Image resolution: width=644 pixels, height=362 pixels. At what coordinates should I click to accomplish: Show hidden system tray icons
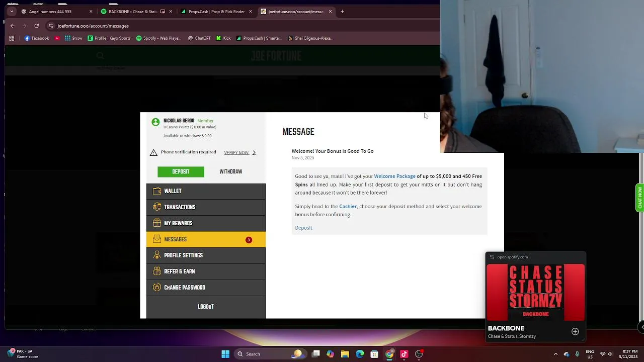(x=555, y=354)
